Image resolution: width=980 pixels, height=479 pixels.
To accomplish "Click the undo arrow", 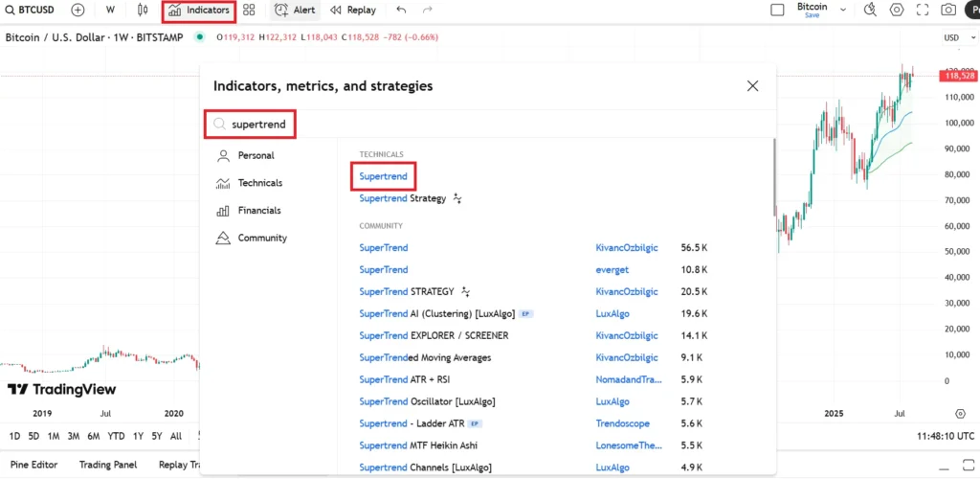I will (401, 10).
